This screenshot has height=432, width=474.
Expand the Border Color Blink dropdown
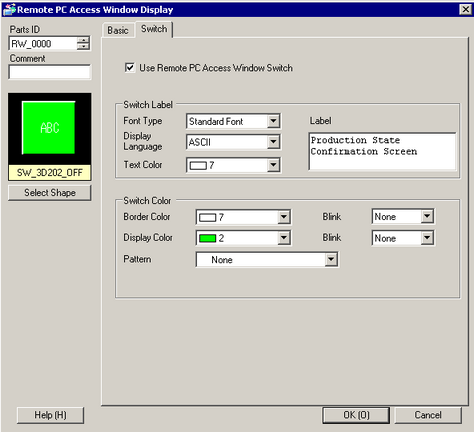pos(427,217)
